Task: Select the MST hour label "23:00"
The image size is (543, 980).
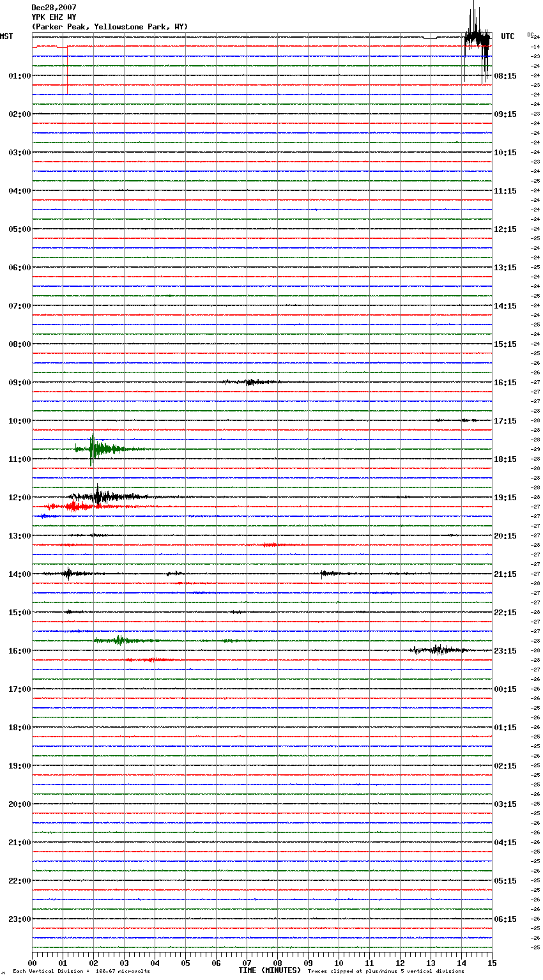Action: (20, 919)
